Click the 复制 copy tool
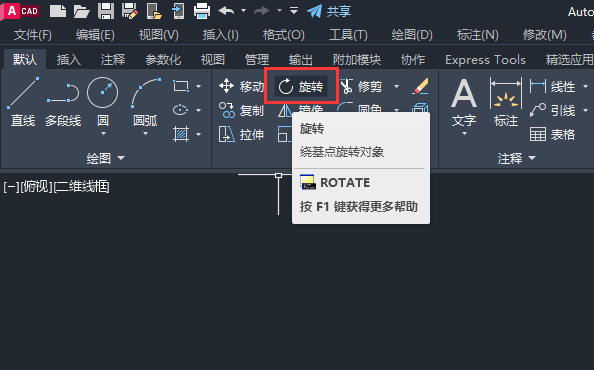 point(241,111)
